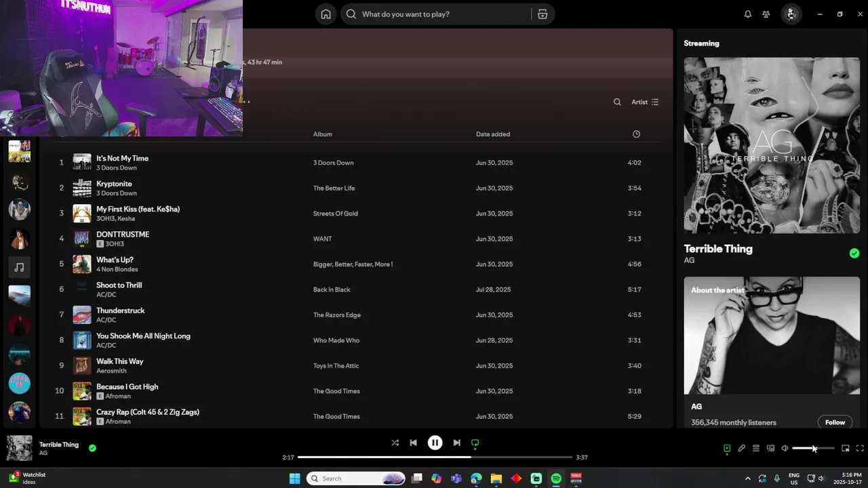Toggle liked checkmark beside bottom bar Terrible Thing
This screenshot has height=488, width=868.
click(x=92, y=448)
